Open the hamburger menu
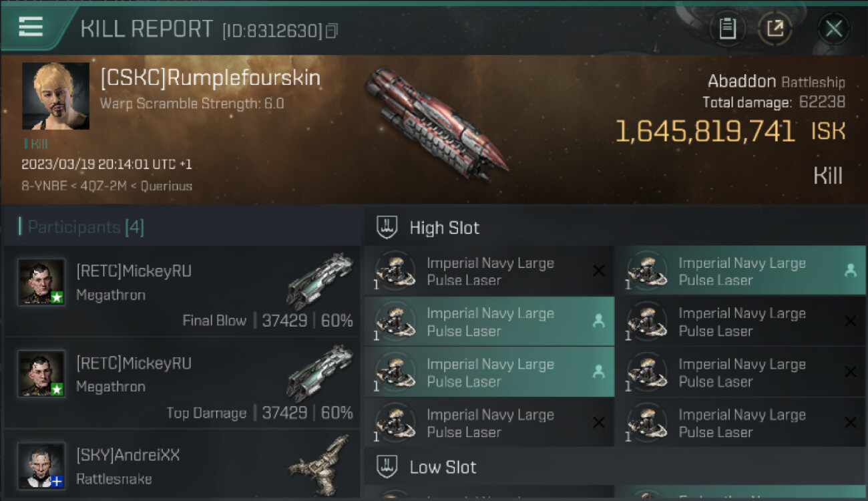This screenshot has width=868, height=501. [x=31, y=27]
